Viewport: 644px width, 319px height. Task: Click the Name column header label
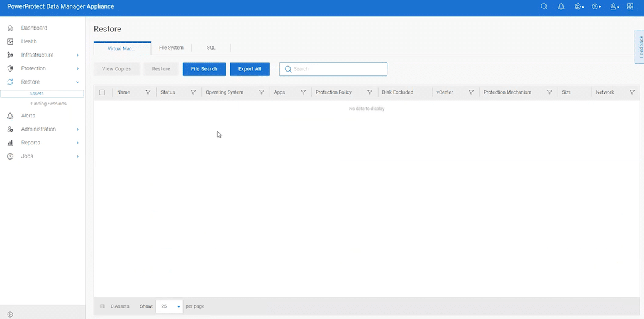[x=124, y=92]
